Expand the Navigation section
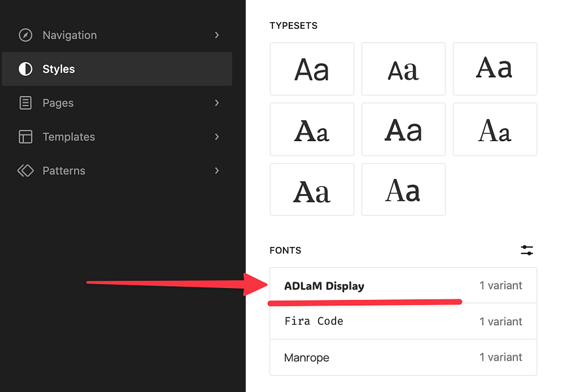 [217, 35]
